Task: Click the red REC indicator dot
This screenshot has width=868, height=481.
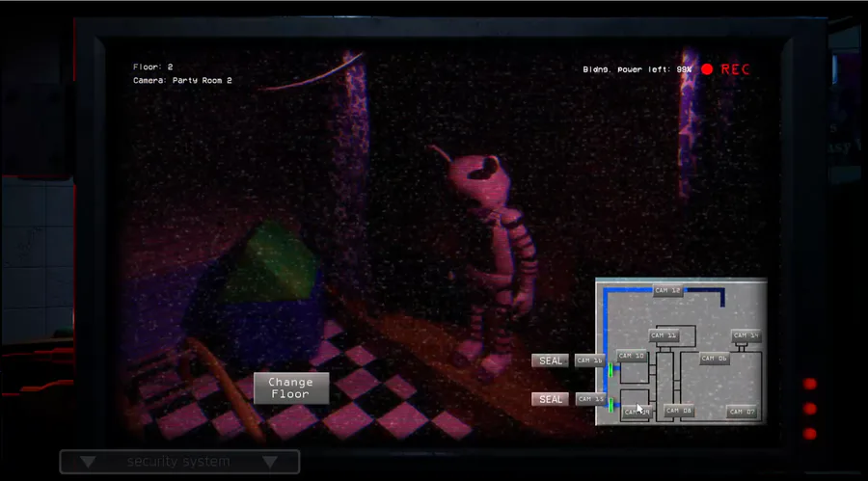Action: coord(707,69)
